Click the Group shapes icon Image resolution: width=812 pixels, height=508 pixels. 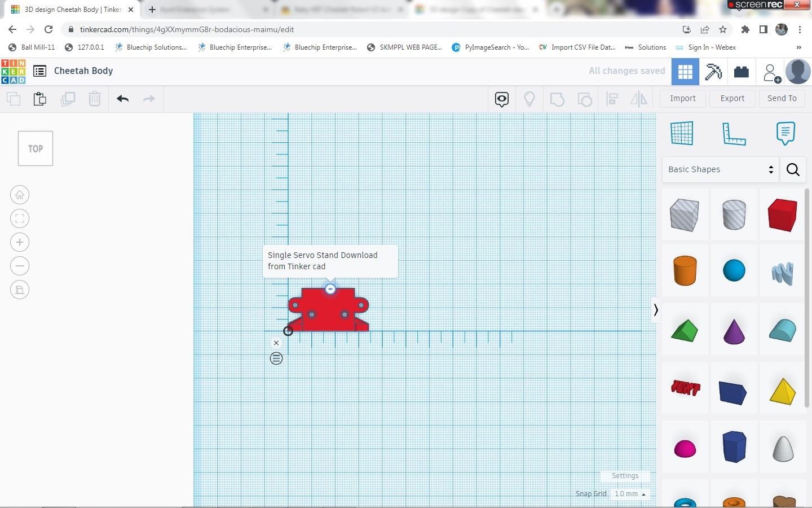[557, 99]
